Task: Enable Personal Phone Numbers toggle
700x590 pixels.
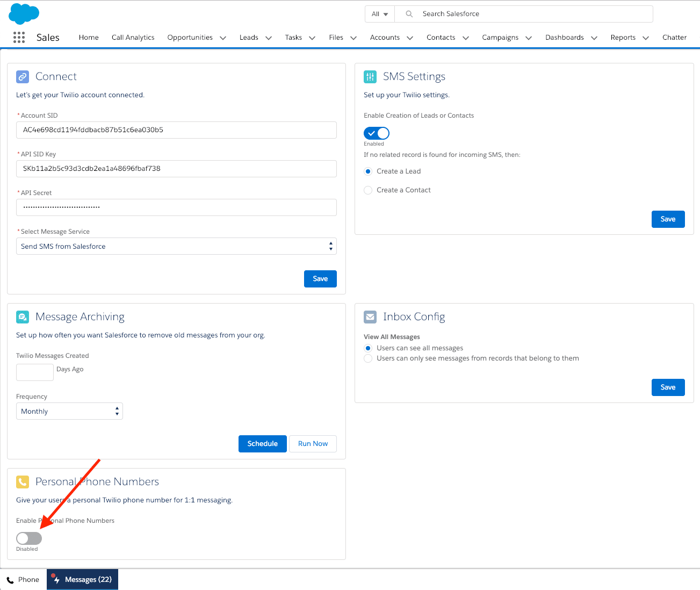Action: click(28, 538)
